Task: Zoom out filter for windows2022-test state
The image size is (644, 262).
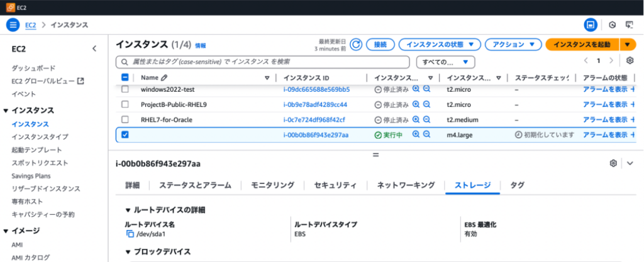Action: coord(427,89)
